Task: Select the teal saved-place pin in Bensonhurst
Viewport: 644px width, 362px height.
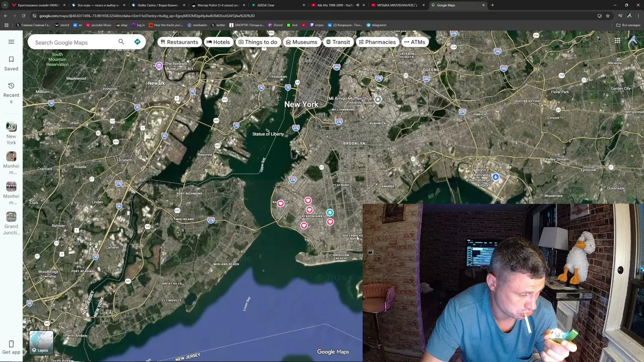Action: tap(330, 212)
